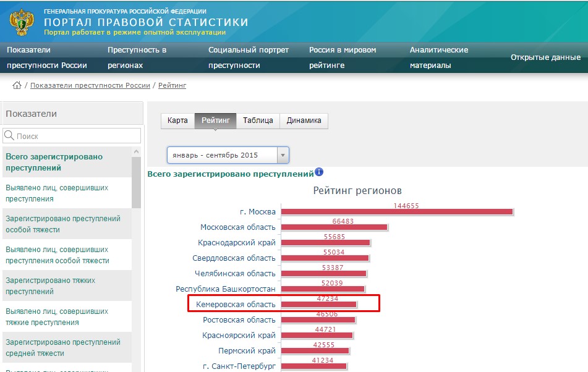Viewport: 588px width, 372px height.
Task: Click the 'Республика Башкортостан' region label
Action: [226, 289]
